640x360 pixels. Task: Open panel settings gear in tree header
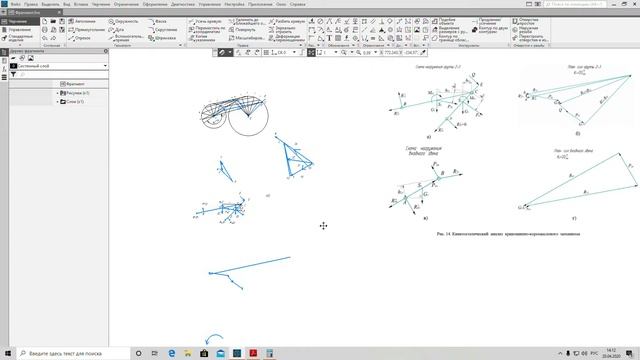click(x=106, y=51)
